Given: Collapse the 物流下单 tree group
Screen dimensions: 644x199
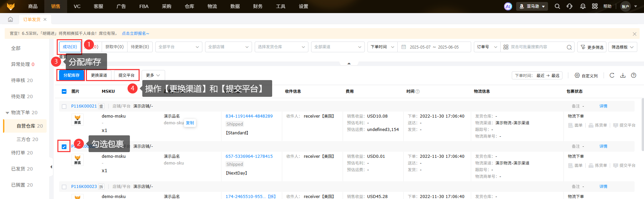Looking at the screenshot, I should coord(7,113).
